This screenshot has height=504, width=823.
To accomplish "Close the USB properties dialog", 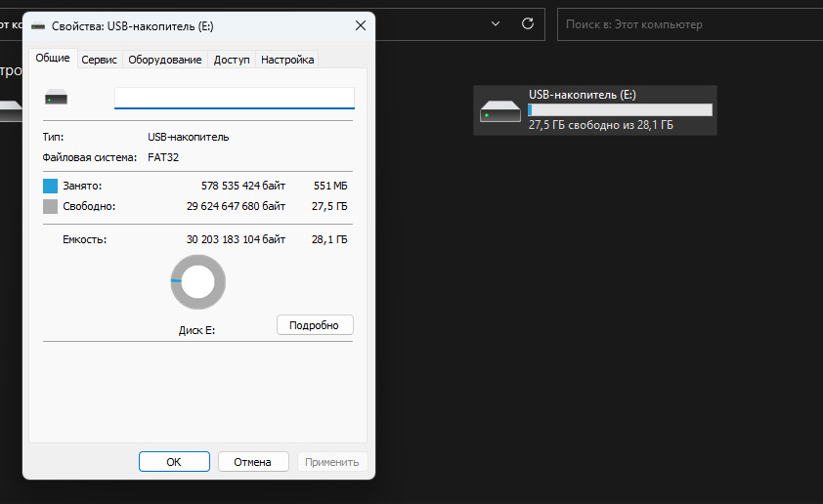I will click(361, 25).
